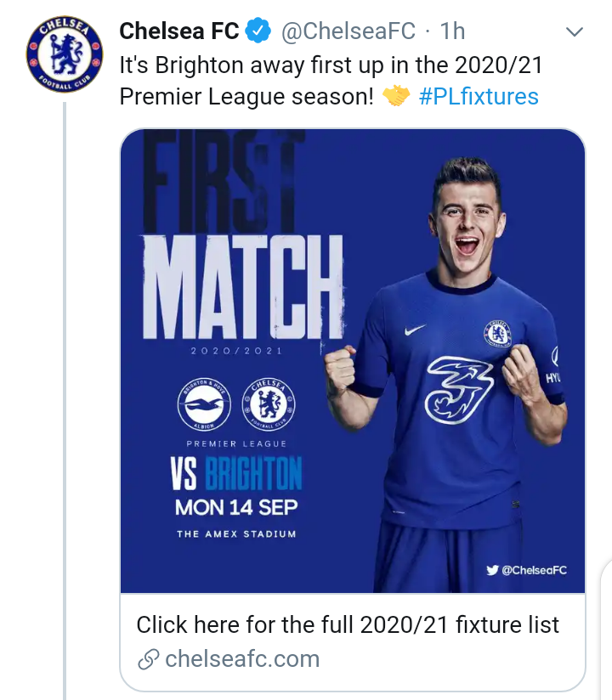This screenshot has height=700, width=612.
Task: Expand the tweet options chevron
Action: [x=575, y=32]
